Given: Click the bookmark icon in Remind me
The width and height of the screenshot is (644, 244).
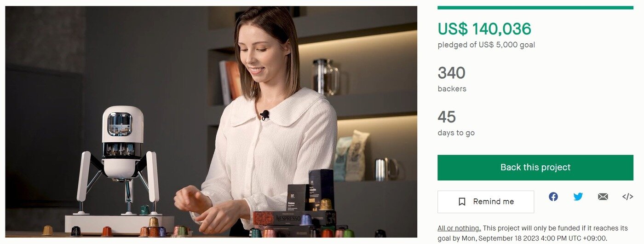Looking at the screenshot, I should [x=462, y=202].
